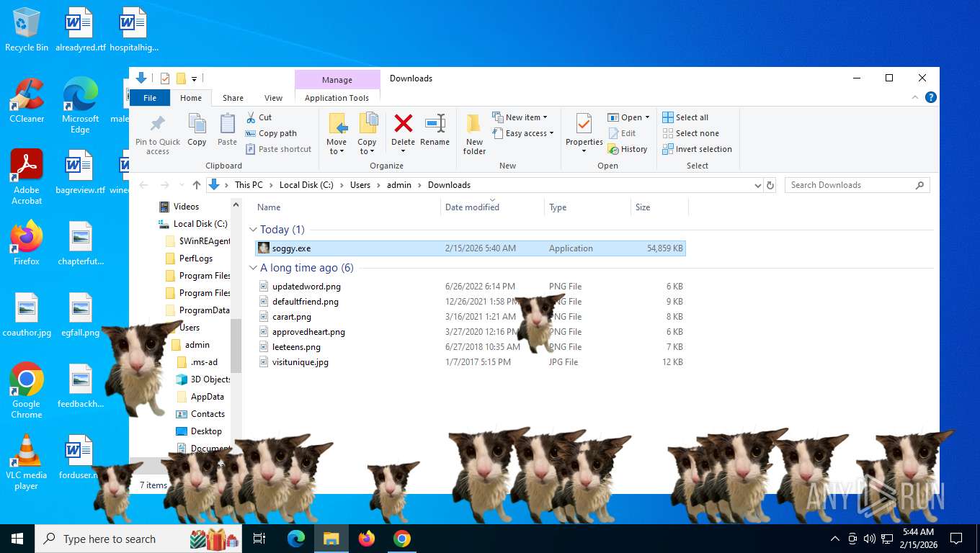Open CCleaner desktop shortcut
The width and height of the screenshot is (980, 553).
[x=27, y=100]
